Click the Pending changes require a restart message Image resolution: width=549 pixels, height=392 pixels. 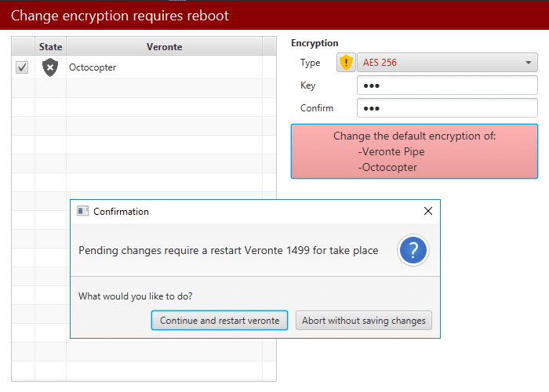click(x=228, y=251)
